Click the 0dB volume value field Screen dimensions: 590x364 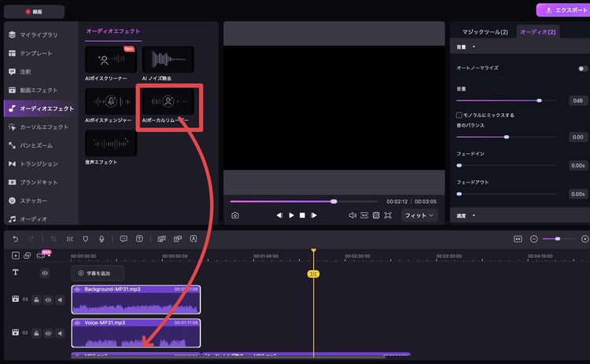tap(577, 101)
